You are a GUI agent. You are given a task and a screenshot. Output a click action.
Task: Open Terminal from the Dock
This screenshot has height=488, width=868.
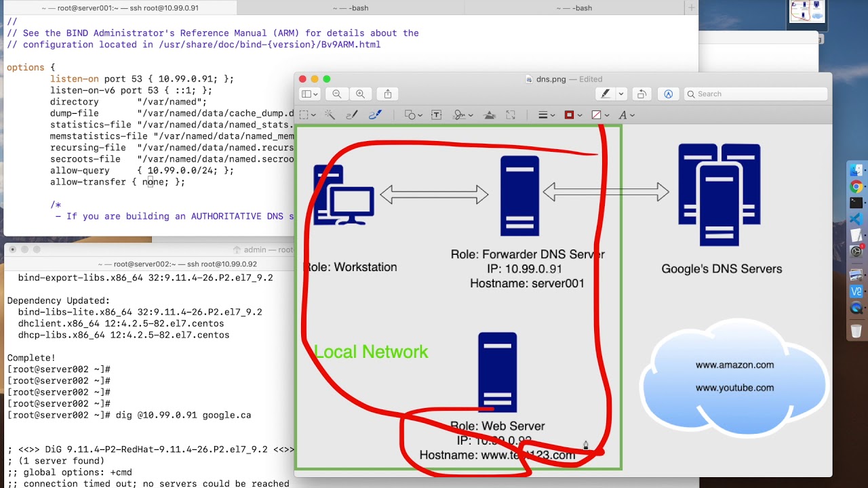pos(856,203)
